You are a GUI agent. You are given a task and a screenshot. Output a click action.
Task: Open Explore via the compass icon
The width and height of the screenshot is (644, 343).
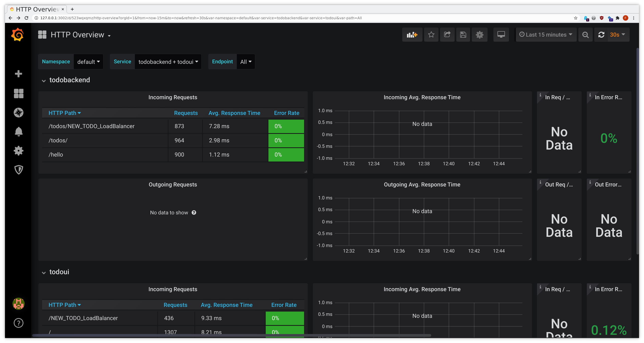pyautogui.click(x=18, y=112)
